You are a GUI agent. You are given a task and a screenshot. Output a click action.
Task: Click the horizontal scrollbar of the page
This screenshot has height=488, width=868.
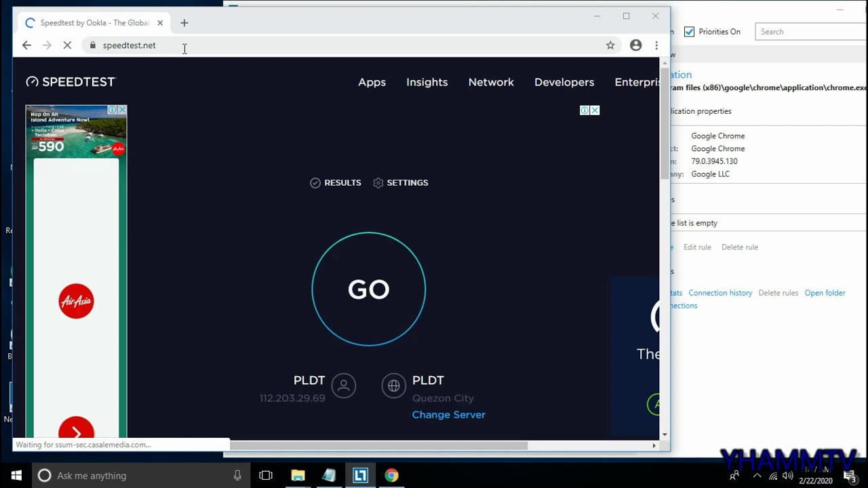(x=378, y=445)
